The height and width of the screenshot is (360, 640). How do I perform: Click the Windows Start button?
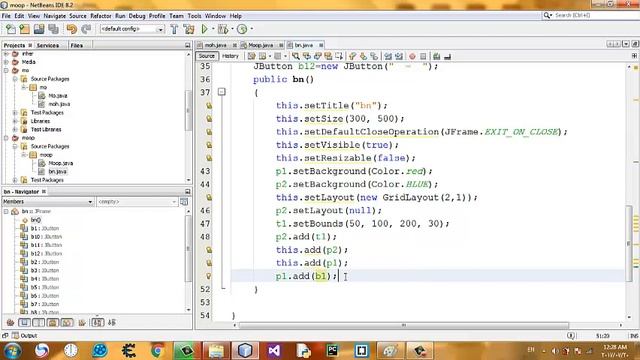(x=13, y=351)
